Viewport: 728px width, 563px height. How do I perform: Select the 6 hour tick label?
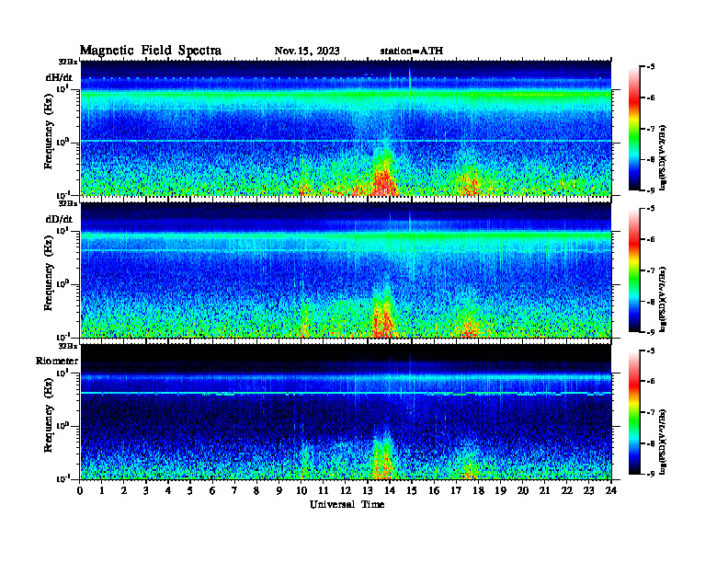tap(212, 491)
